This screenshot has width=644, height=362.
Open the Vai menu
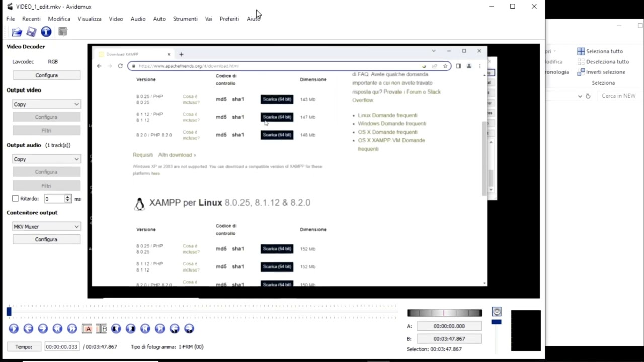tap(208, 19)
